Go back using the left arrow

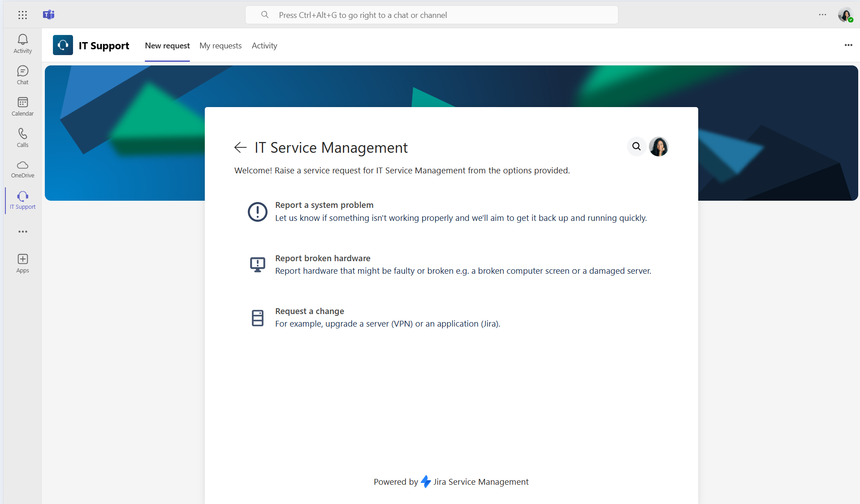[x=240, y=147]
